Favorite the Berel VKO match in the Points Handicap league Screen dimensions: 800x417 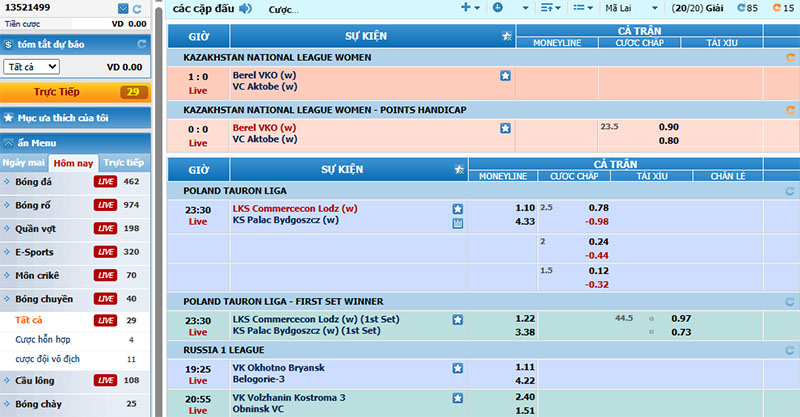505,128
